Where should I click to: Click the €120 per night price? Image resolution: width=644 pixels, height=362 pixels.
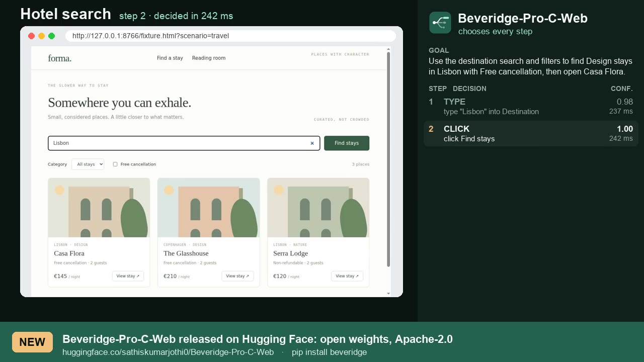click(x=286, y=277)
